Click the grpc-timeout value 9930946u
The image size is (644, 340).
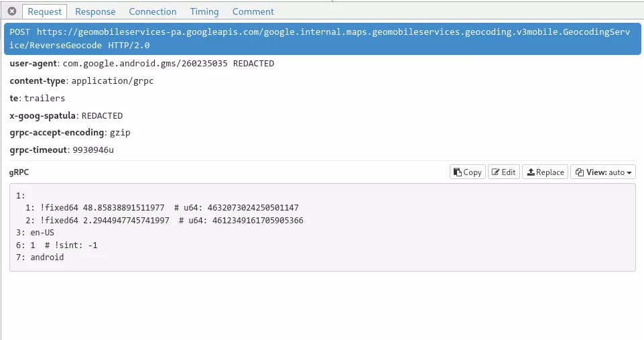93,150
